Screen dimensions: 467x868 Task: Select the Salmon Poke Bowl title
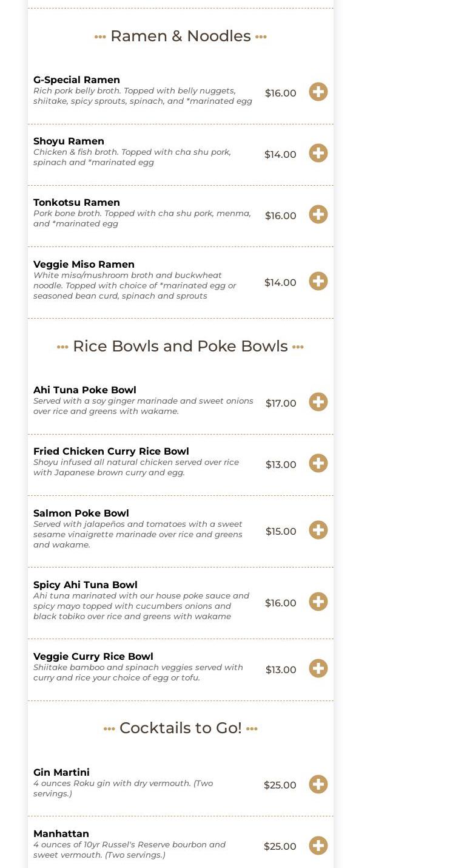click(x=81, y=513)
